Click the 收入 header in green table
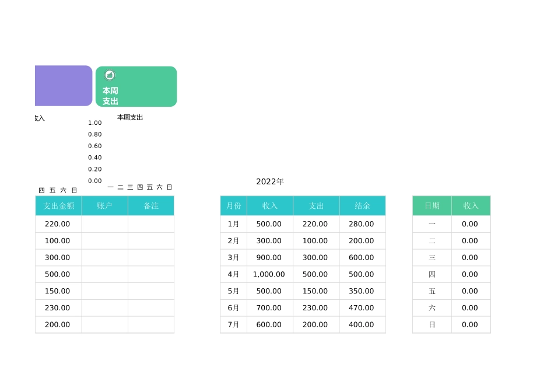Screen dimensions: 554x392 [471, 206]
